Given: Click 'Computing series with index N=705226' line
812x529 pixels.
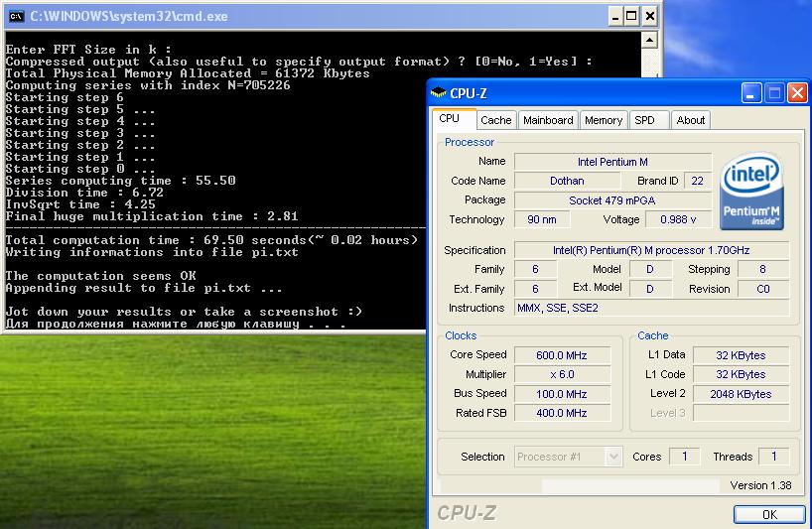Looking at the screenshot, I should [x=148, y=85].
